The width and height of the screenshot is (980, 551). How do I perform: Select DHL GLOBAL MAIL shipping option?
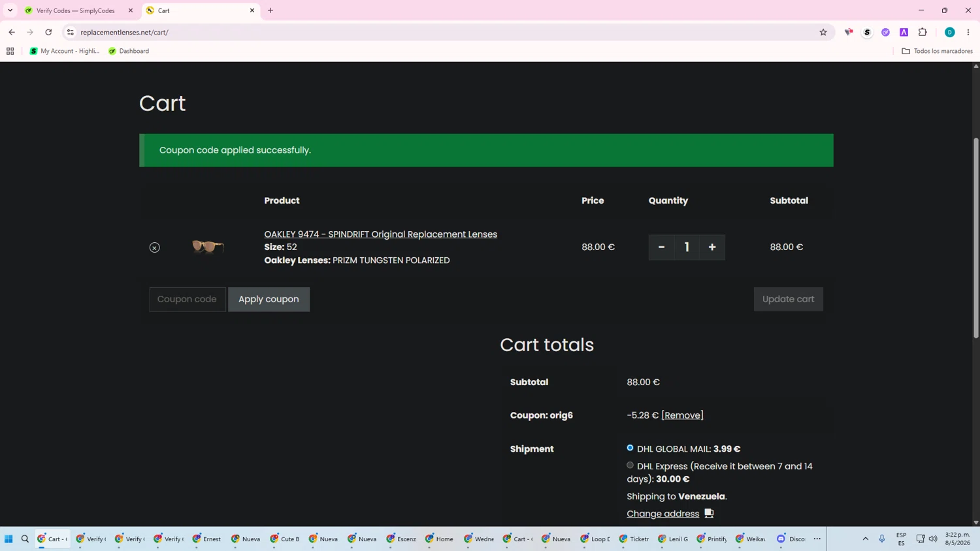click(630, 448)
